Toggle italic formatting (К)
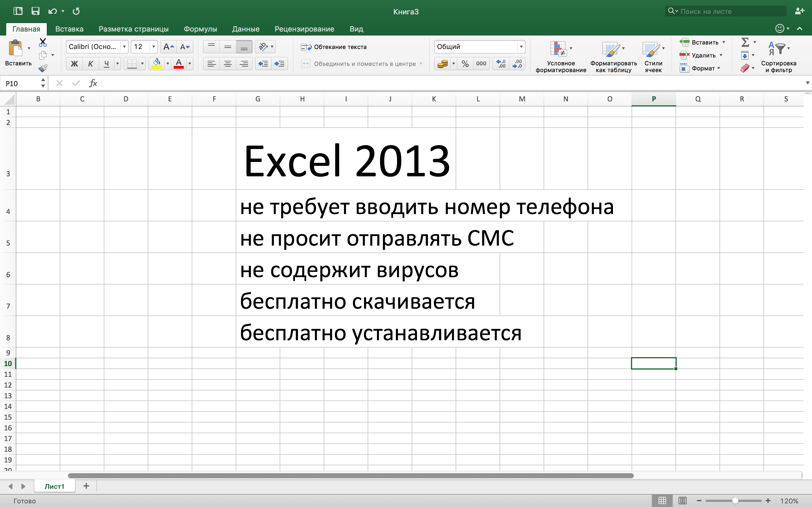The image size is (812, 507). (x=90, y=64)
